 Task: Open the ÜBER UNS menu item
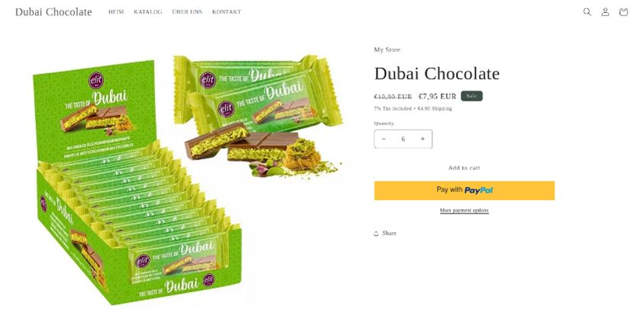pos(187,12)
